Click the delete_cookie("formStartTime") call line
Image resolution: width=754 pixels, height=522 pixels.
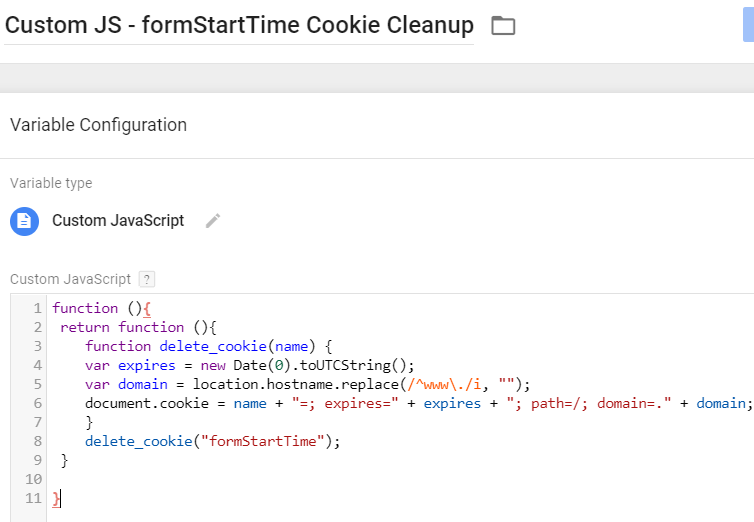(213, 441)
